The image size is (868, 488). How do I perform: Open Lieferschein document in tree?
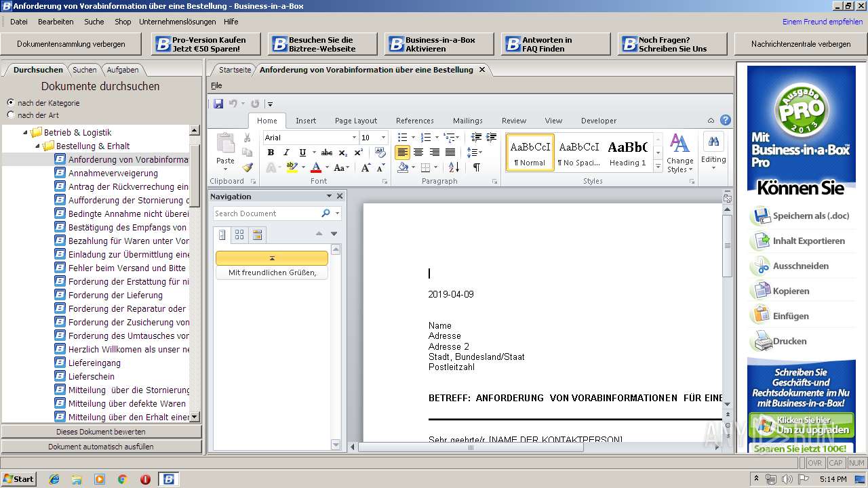click(92, 376)
